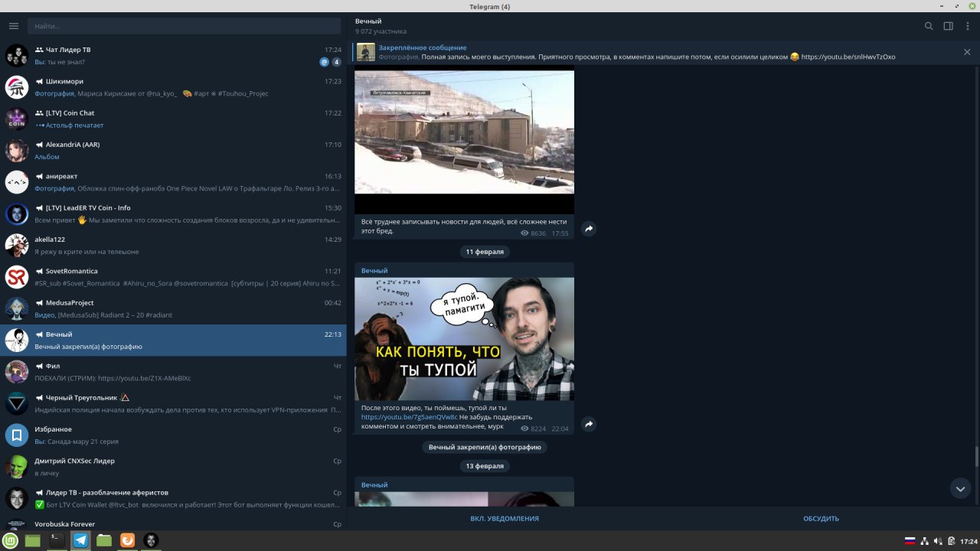980x551 pixels.
Task: Open the Избранное saved messages
Action: [173, 435]
